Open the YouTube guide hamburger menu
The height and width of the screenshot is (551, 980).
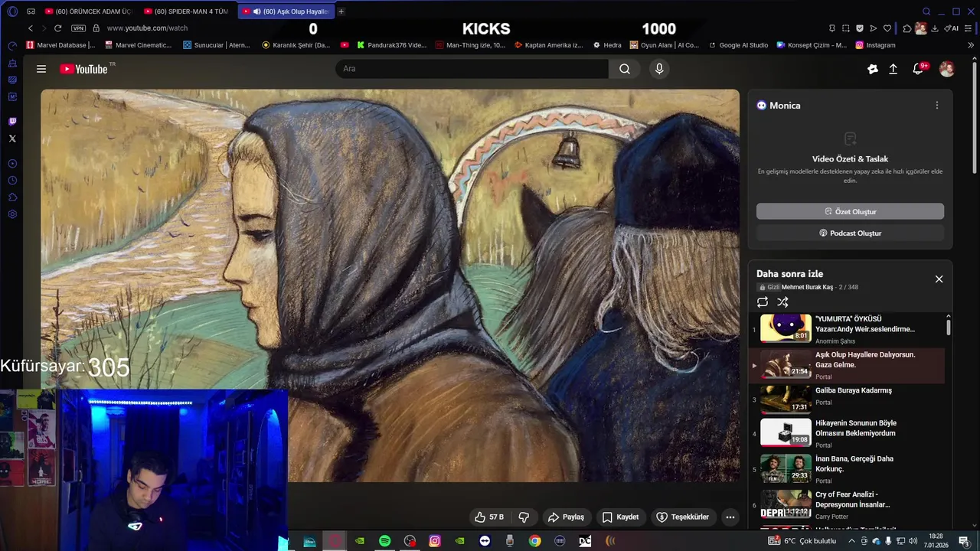point(41,69)
